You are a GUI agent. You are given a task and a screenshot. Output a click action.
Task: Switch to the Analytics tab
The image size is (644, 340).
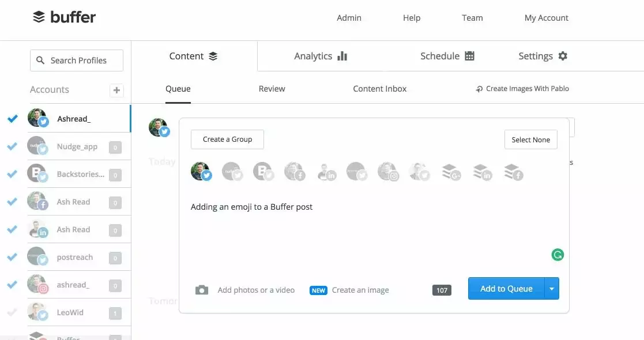(x=321, y=56)
